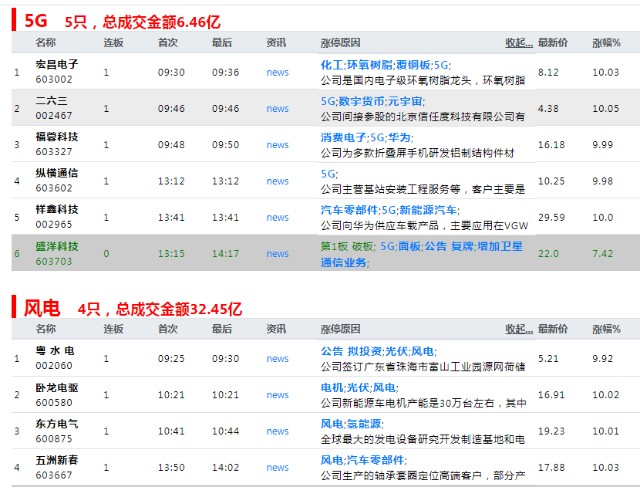Sort 风电 table by 连板 header

click(x=113, y=329)
